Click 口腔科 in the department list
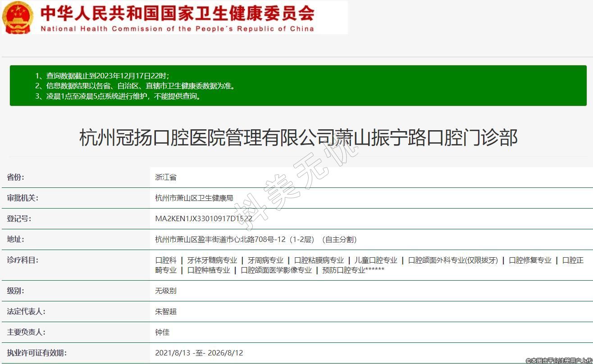The width and height of the screenshot is (593, 364). [166, 260]
